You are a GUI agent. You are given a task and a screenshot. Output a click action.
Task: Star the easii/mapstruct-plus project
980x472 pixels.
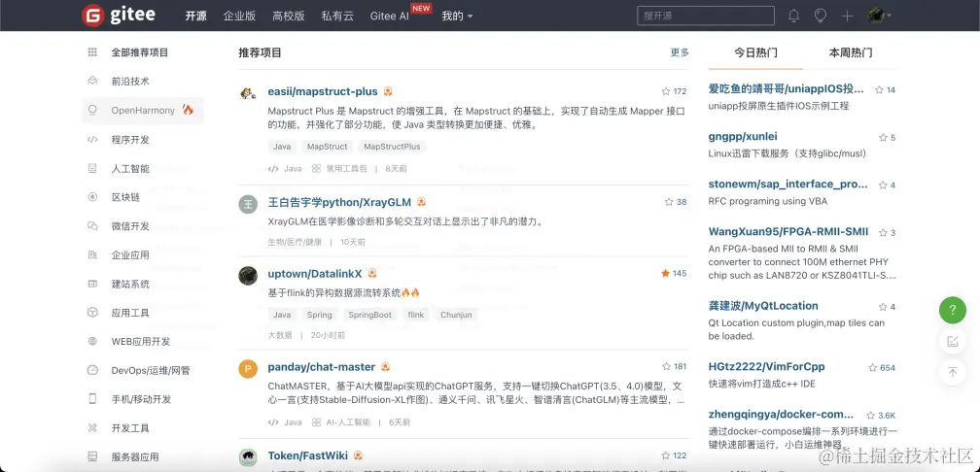pos(666,91)
